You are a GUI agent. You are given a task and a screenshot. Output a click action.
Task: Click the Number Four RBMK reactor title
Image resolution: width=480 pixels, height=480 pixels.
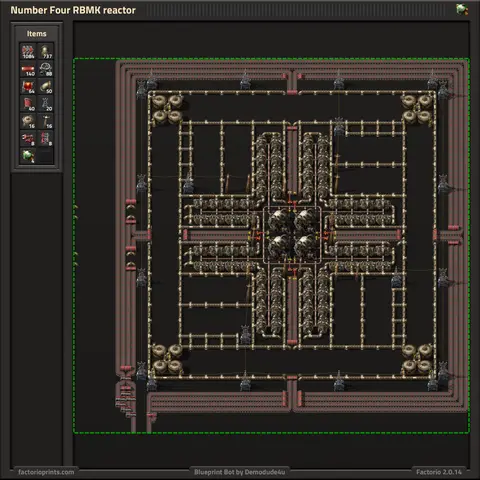tap(73, 10)
